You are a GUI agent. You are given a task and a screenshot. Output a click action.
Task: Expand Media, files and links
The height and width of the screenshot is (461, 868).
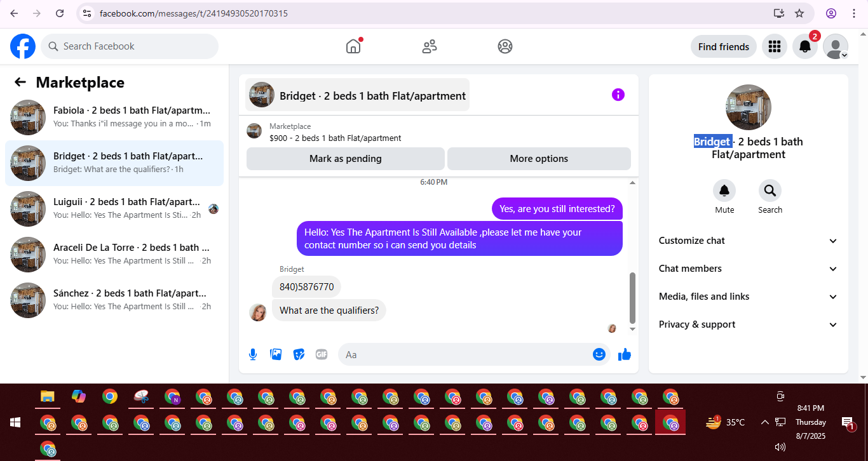[749, 297]
